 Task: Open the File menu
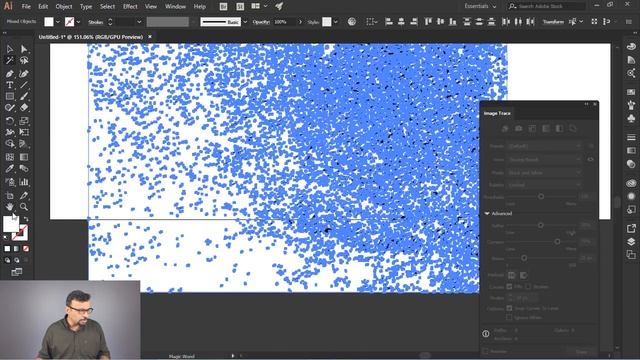click(x=26, y=7)
